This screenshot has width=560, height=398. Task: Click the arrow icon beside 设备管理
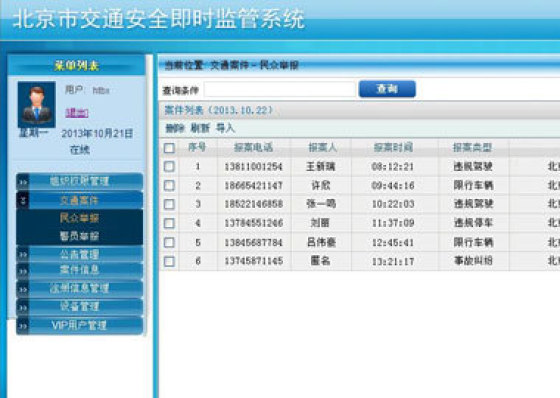pos(23,307)
